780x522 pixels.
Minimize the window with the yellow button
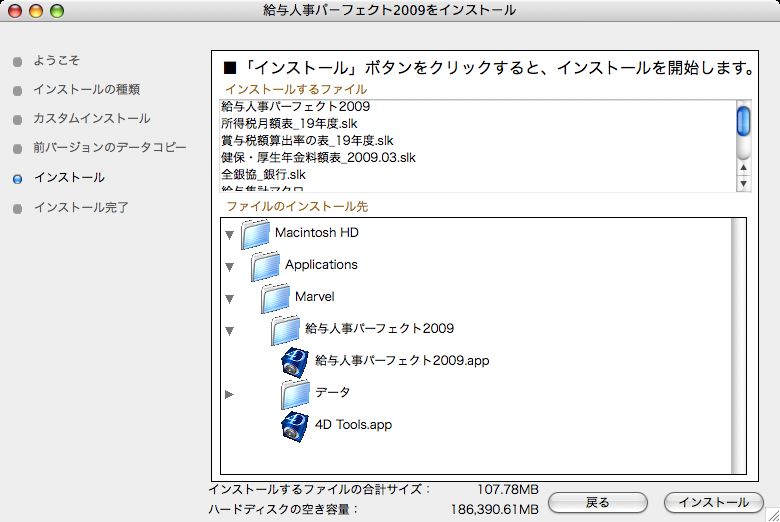click(x=36, y=10)
